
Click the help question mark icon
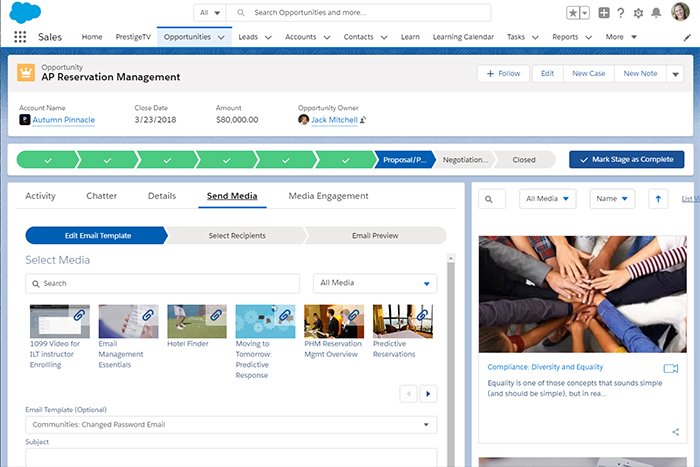[x=621, y=13]
